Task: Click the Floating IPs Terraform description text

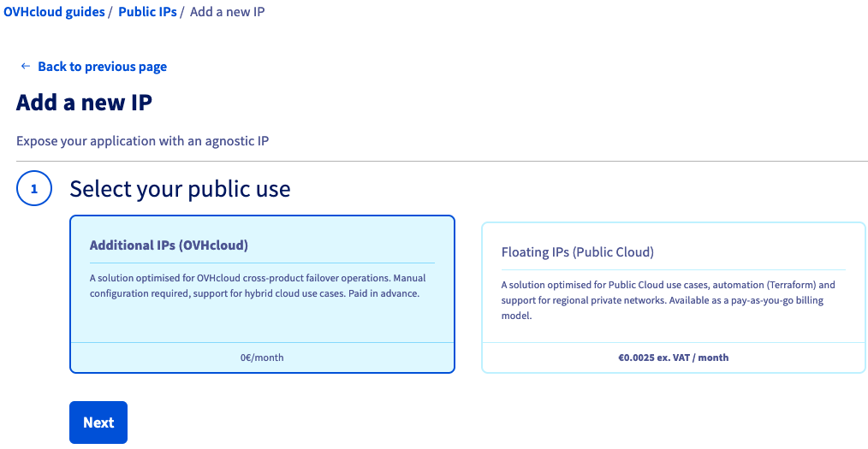Action: [668, 299]
